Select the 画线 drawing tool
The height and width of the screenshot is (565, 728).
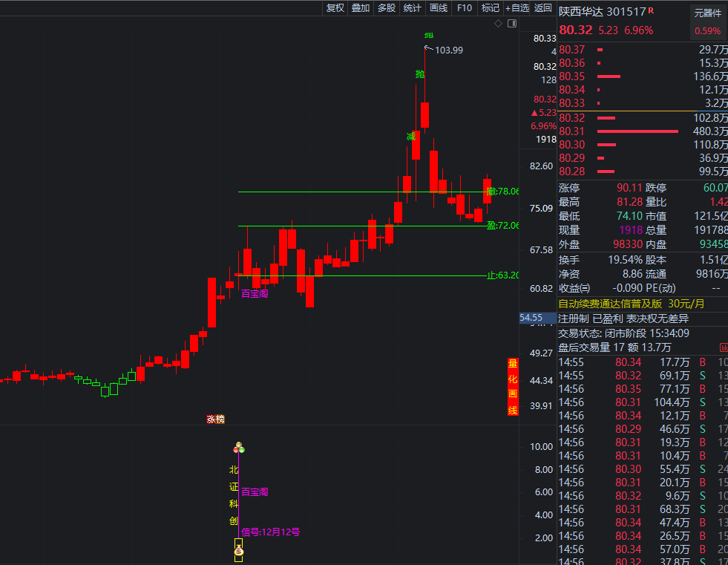439,8
